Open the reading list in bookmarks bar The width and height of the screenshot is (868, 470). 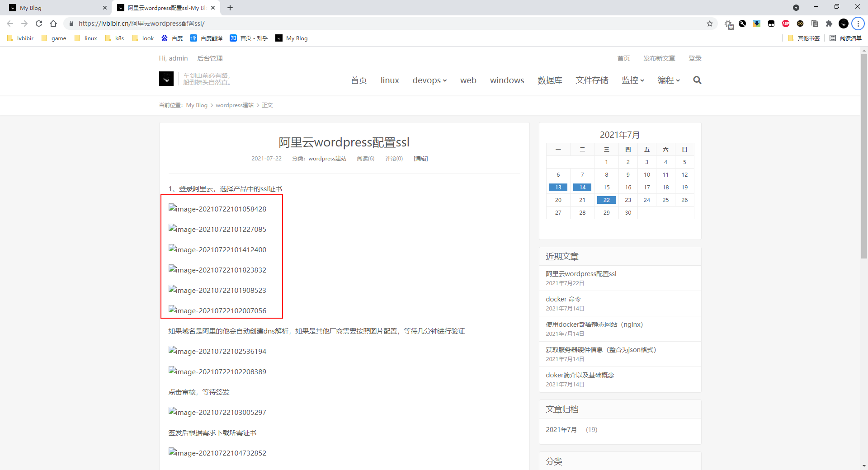[845, 38]
